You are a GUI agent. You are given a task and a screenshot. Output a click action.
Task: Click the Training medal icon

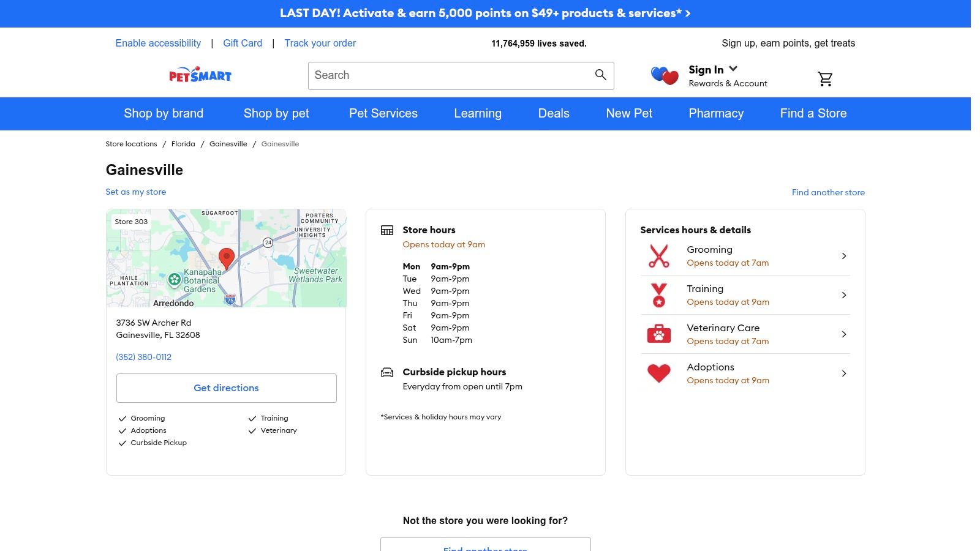click(659, 295)
